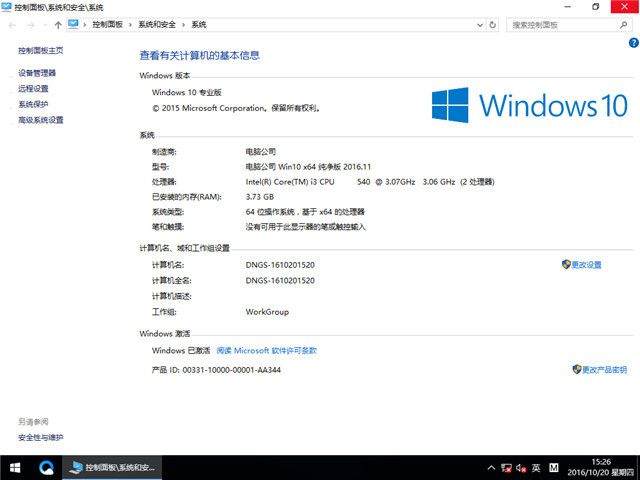Click the blue help question mark icon
Screen dimensions: 640x480
(631, 45)
